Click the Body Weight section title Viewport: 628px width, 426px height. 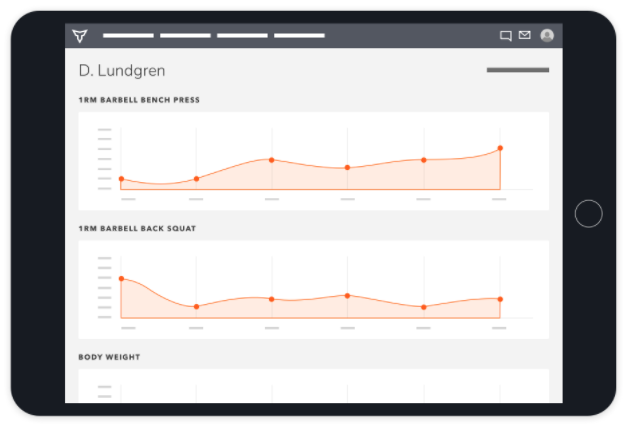109,357
